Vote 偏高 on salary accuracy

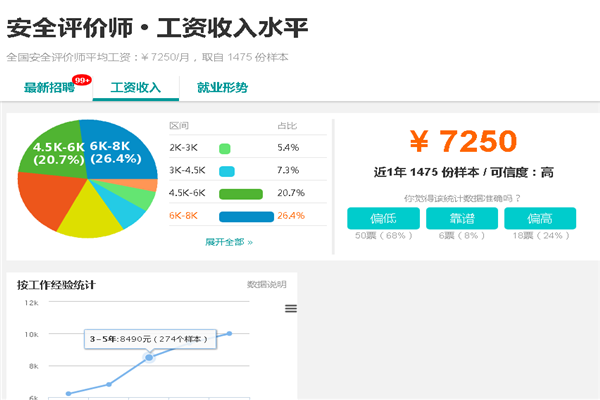pos(540,218)
